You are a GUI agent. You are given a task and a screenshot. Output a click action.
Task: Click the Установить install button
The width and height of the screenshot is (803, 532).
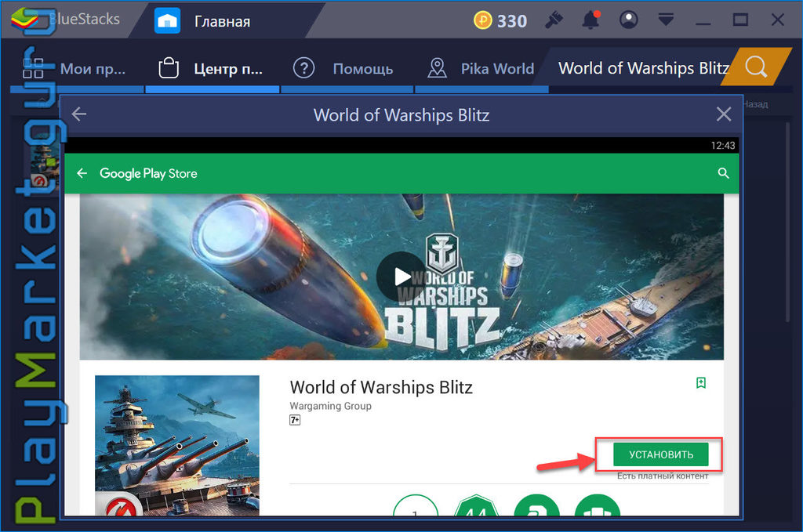tap(660, 454)
